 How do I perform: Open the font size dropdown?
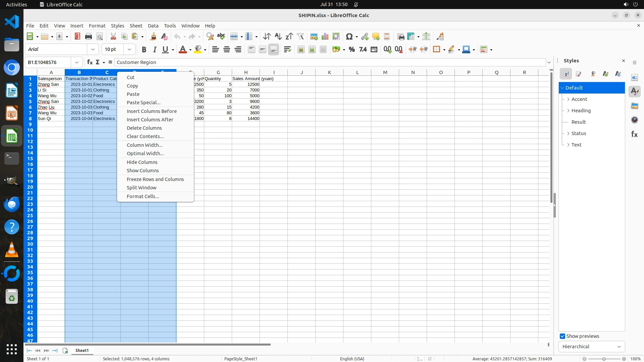coord(129,50)
